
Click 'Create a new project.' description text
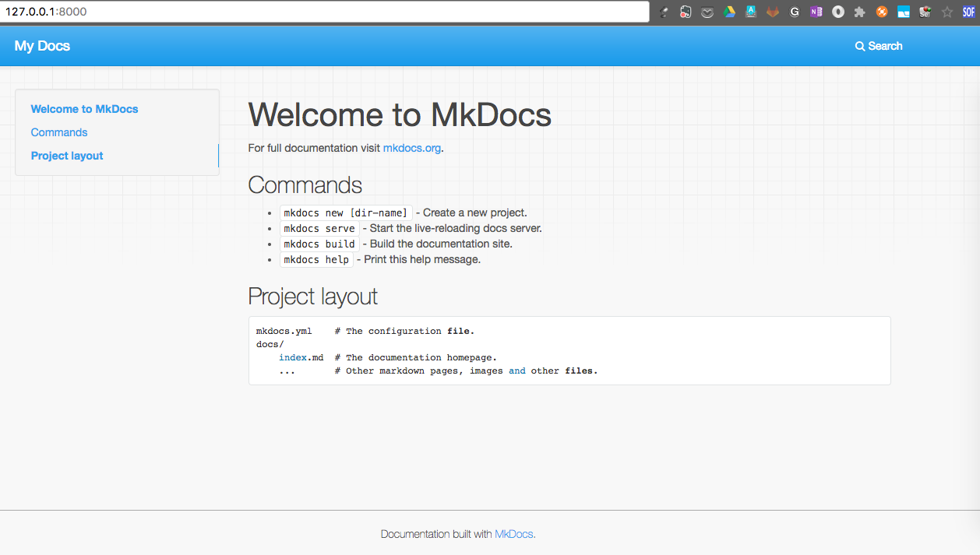point(475,213)
